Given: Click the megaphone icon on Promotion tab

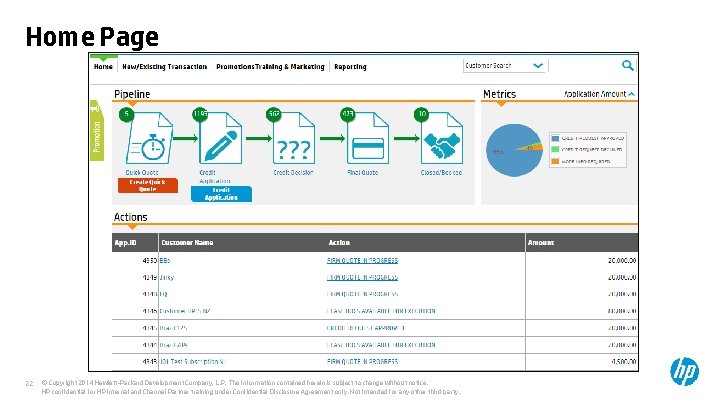Looking at the screenshot, I should pos(95,108).
